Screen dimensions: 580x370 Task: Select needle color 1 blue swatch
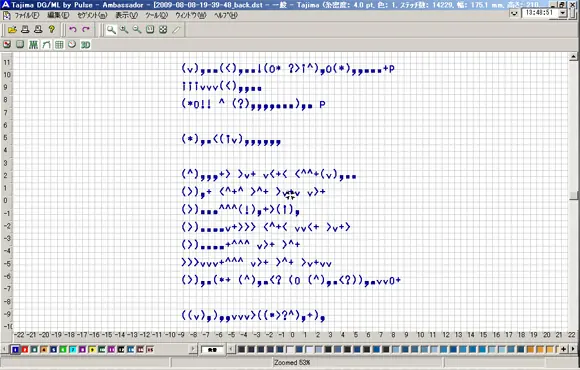pos(16,349)
